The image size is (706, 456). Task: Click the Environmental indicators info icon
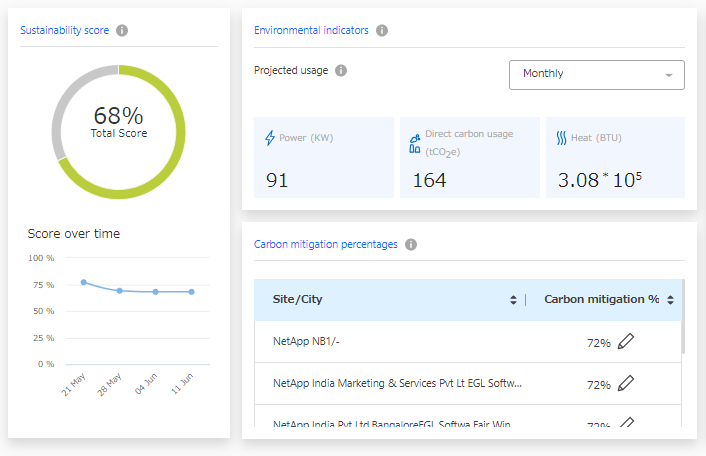tap(382, 30)
